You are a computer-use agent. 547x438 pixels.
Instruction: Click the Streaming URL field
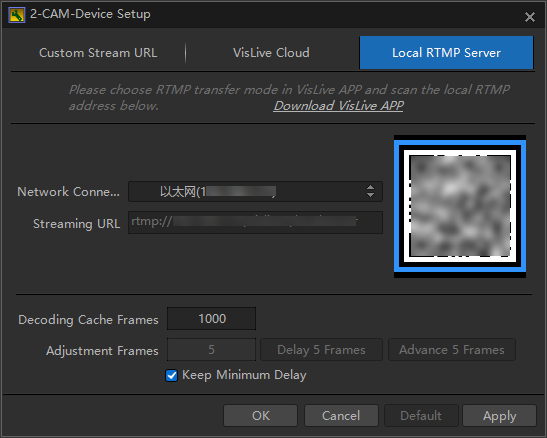tap(255, 222)
